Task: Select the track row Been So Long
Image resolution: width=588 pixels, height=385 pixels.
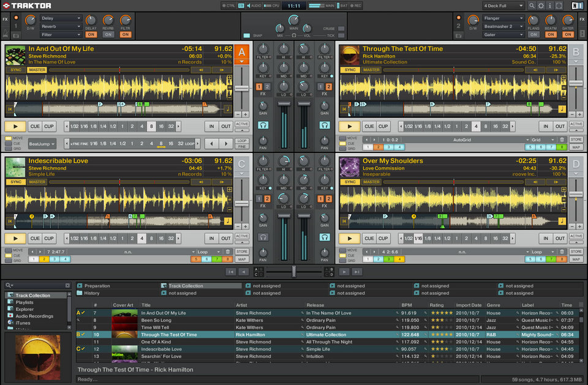Action: coord(327,320)
